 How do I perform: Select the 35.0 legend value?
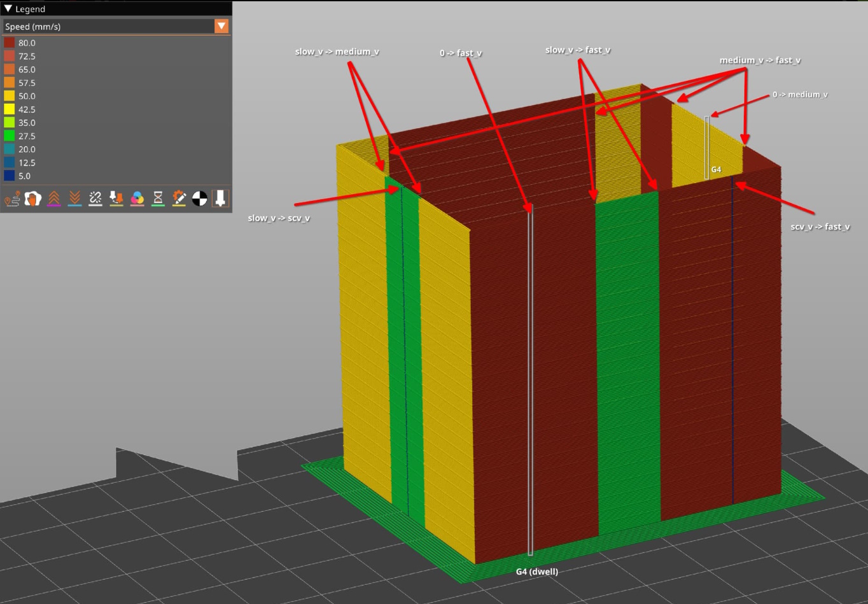point(27,123)
